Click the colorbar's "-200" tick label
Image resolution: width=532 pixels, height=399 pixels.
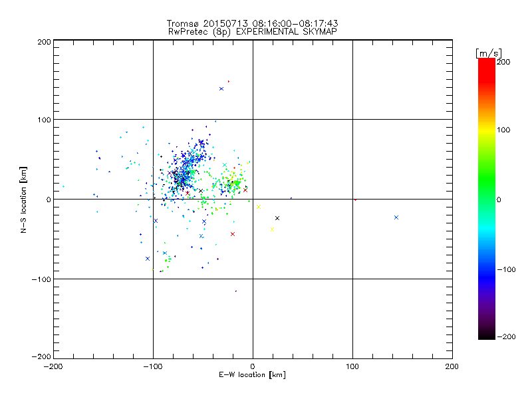pos(506,336)
